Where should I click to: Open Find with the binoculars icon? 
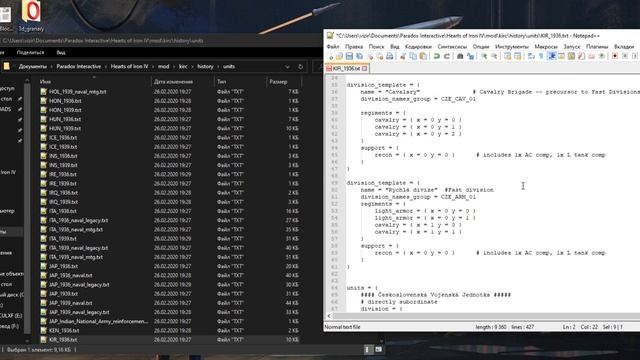(x=460, y=56)
